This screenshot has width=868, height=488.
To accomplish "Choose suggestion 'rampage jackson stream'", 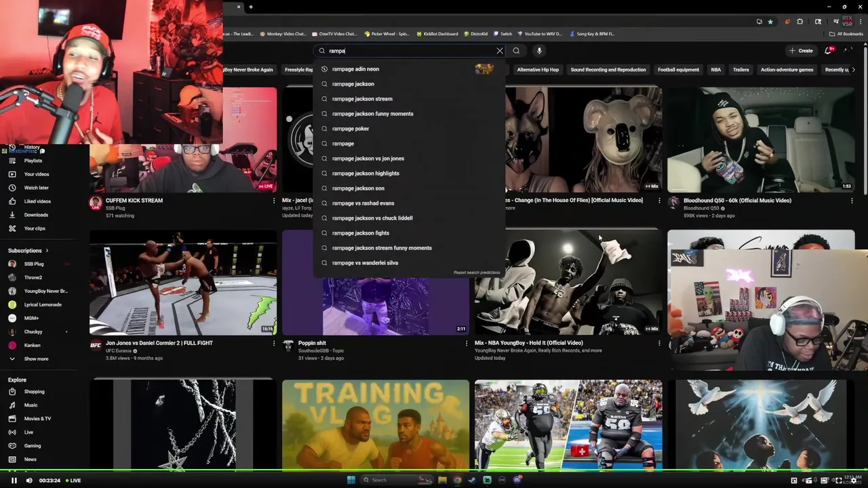I will click(x=410, y=99).
